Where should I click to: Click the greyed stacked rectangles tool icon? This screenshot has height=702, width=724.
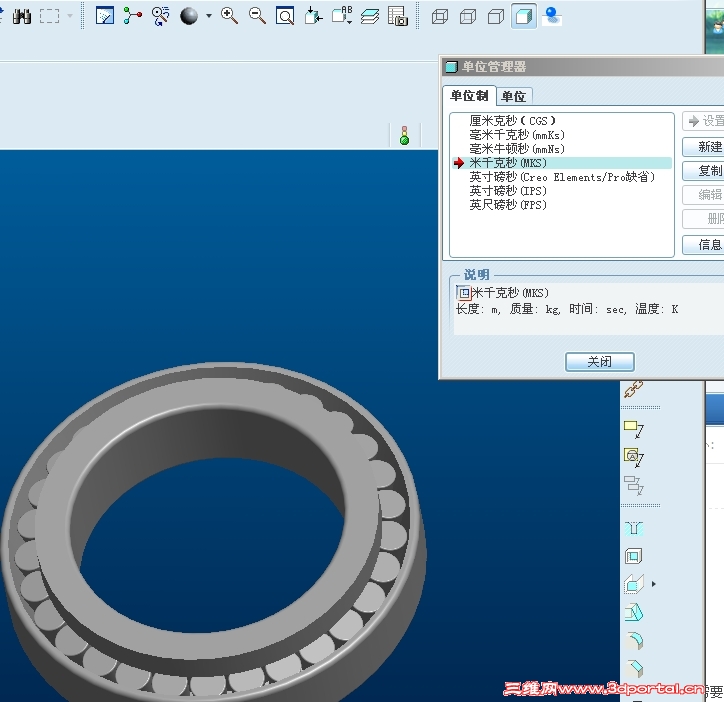coord(634,485)
